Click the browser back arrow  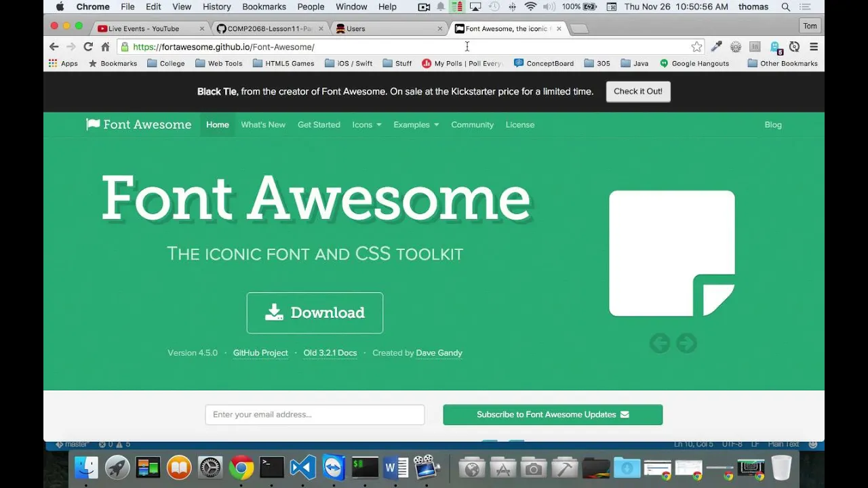[x=54, y=47]
